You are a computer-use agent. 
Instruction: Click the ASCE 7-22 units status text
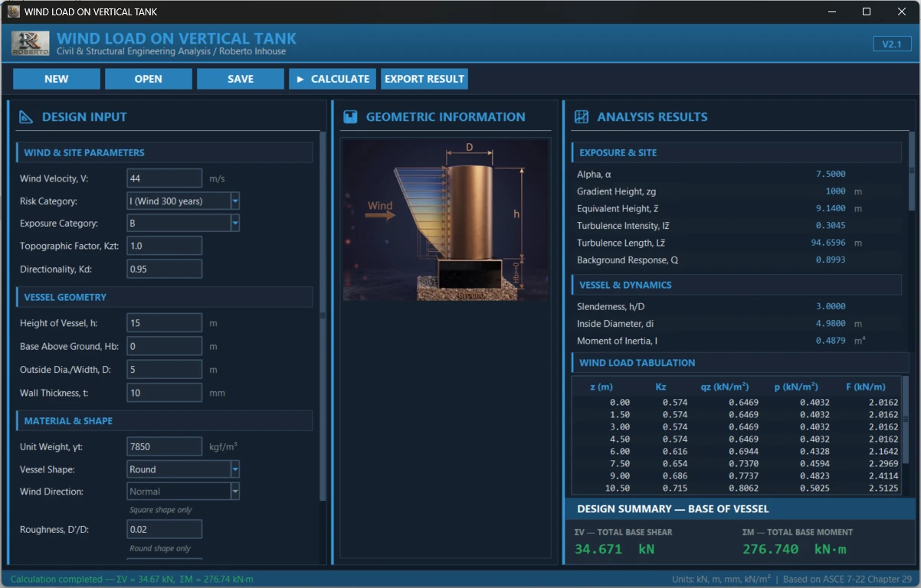pos(790,580)
